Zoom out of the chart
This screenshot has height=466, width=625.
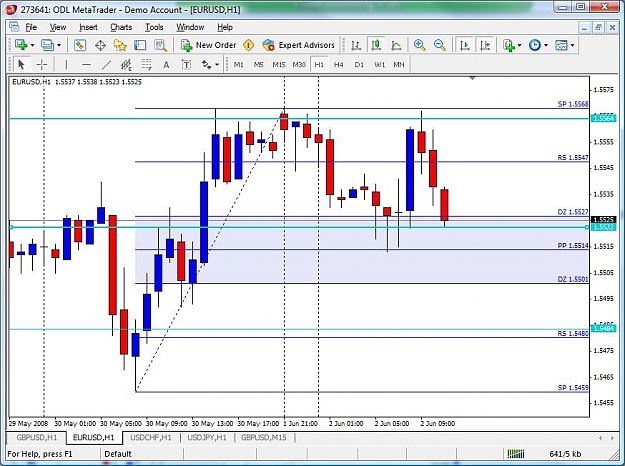tap(440, 45)
